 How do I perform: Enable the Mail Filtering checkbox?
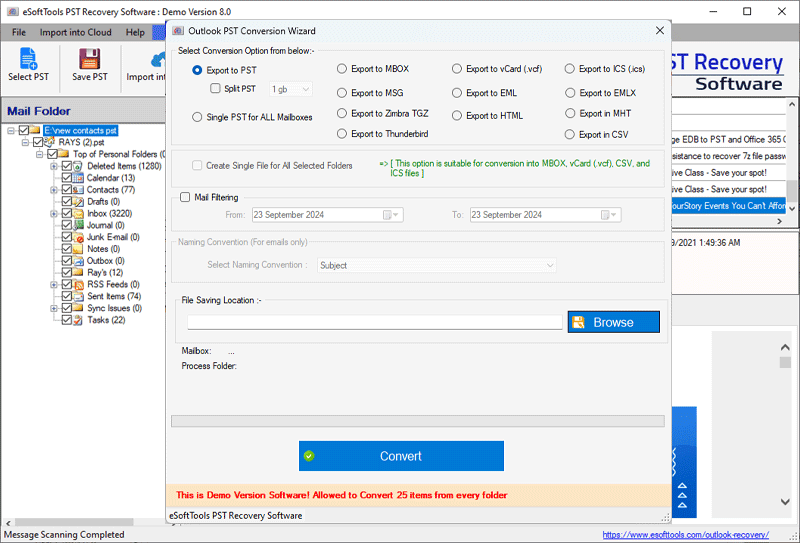tap(185, 197)
